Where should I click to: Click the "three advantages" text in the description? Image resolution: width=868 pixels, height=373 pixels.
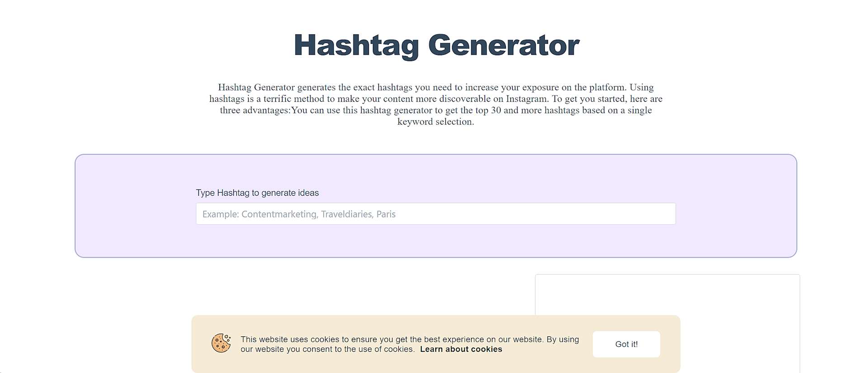tap(254, 110)
